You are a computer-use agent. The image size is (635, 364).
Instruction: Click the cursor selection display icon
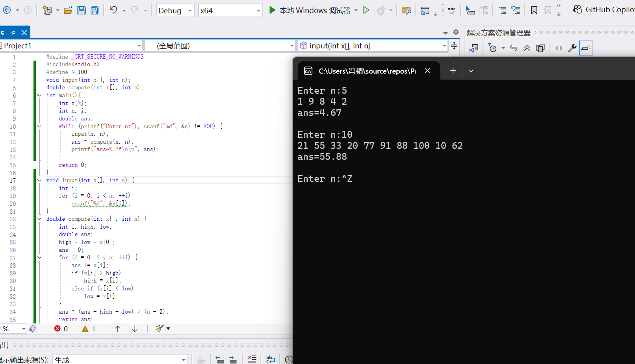pyautogui.click(x=470, y=10)
